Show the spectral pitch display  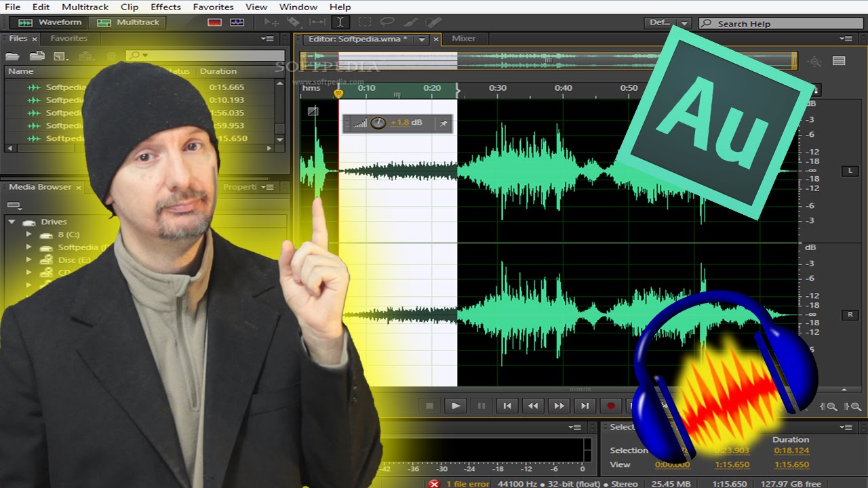click(x=237, y=22)
